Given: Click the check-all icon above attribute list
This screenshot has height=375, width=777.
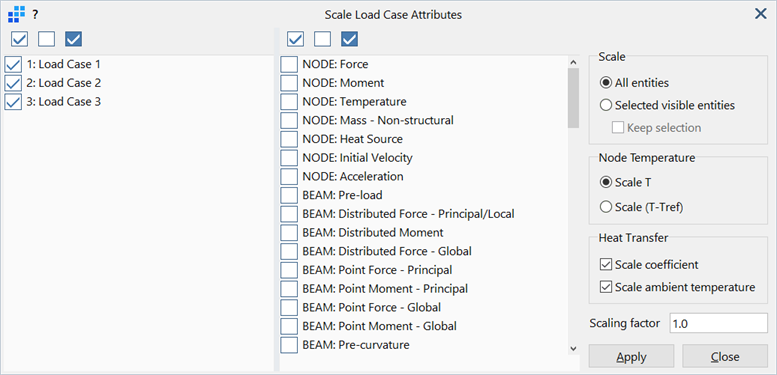Looking at the screenshot, I should (x=295, y=39).
